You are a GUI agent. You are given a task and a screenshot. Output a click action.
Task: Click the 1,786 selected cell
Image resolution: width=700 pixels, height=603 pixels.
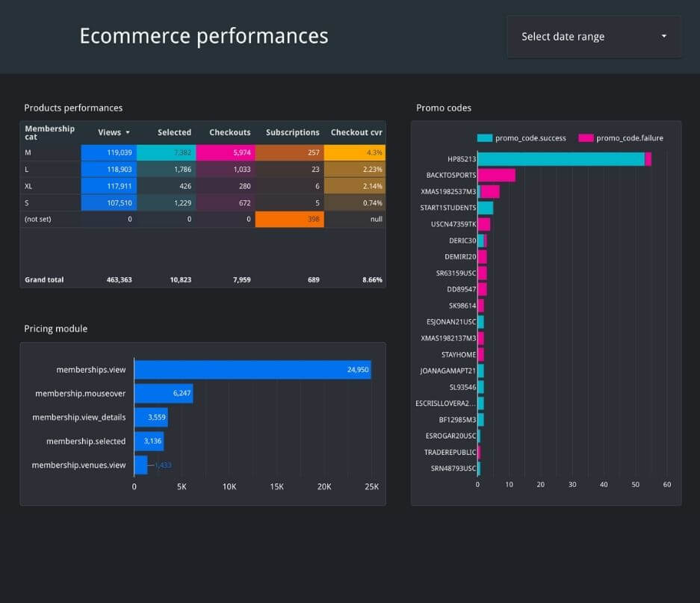click(166, 170)
